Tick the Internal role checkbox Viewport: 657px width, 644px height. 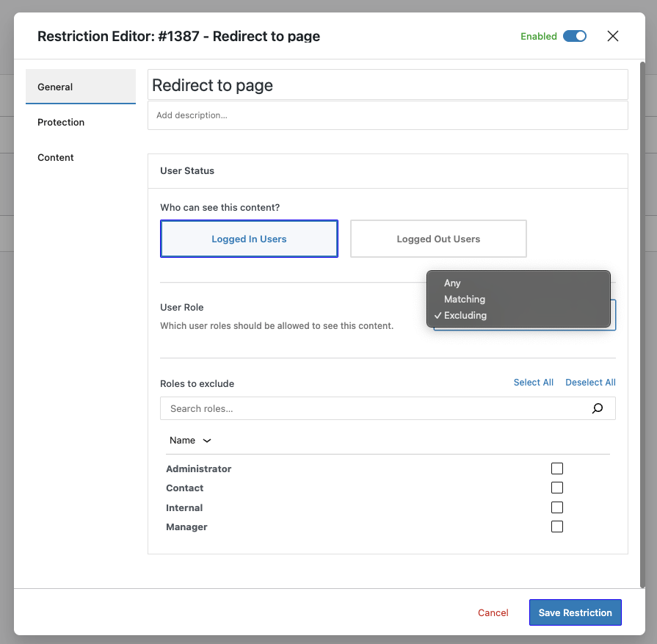pyautogui.click(x=557, y=507)
